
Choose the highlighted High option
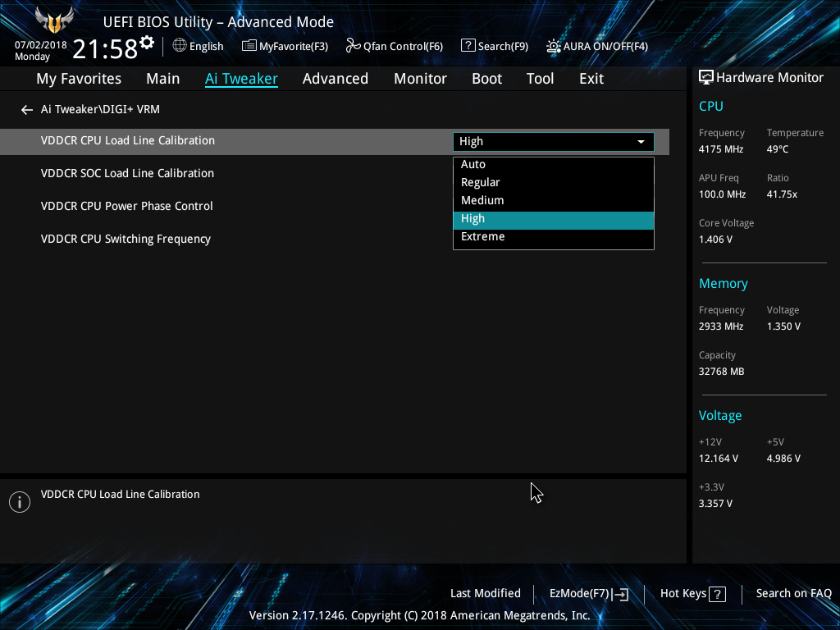click(x=554, y=218)
